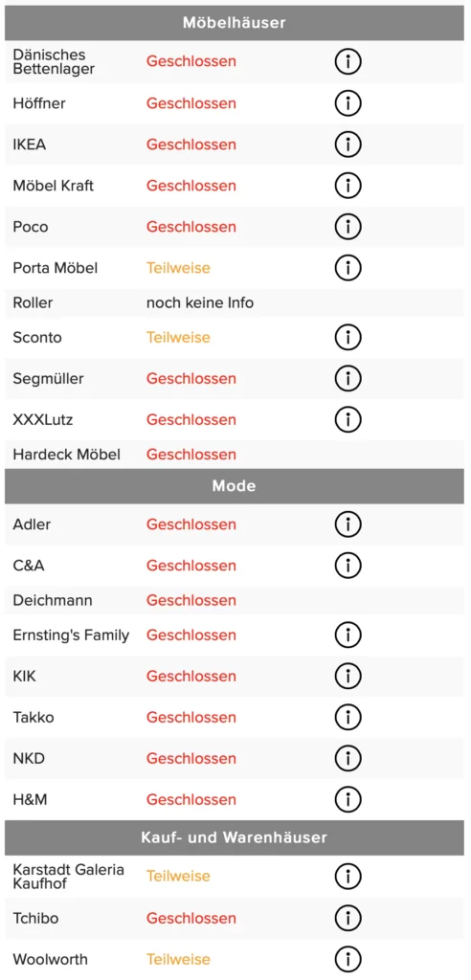Show info for Porta Möbel

pyautogui.click(x=348, y=268)
